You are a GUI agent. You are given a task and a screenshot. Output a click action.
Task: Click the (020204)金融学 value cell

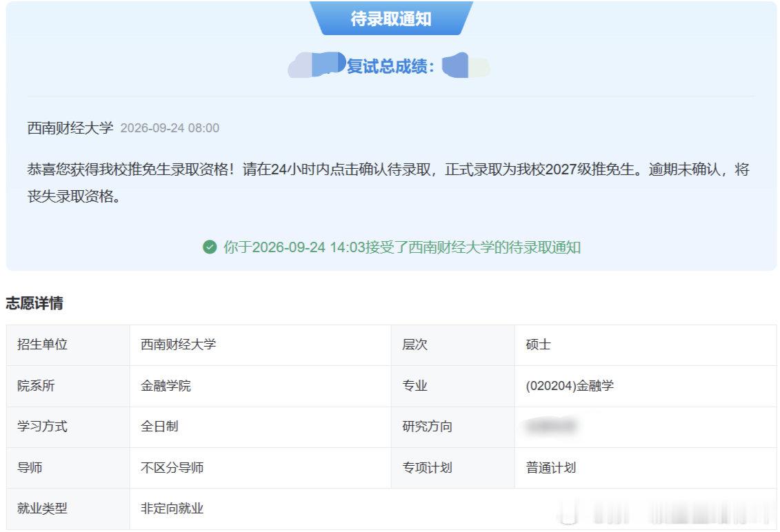pyautogui.click(x=646, y=387)
